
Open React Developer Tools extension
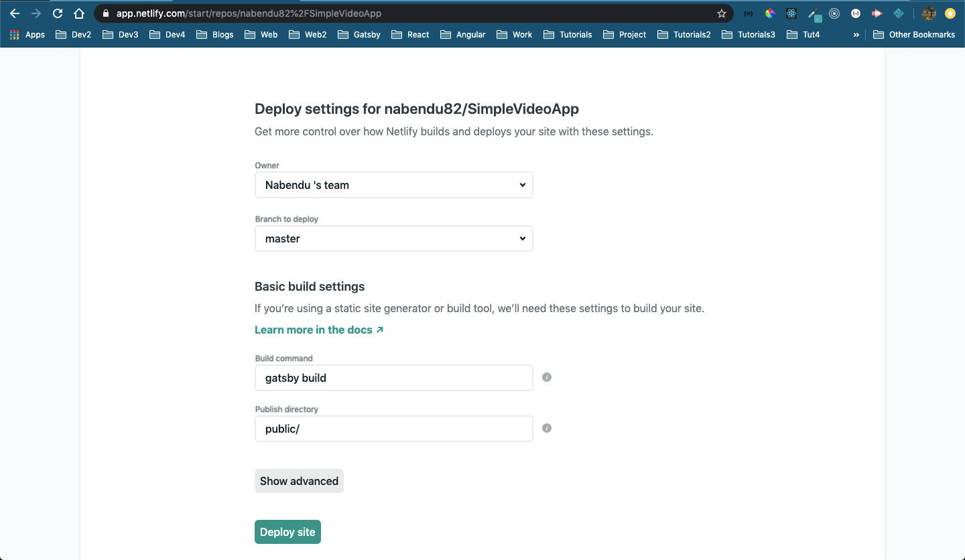[791, 13]
